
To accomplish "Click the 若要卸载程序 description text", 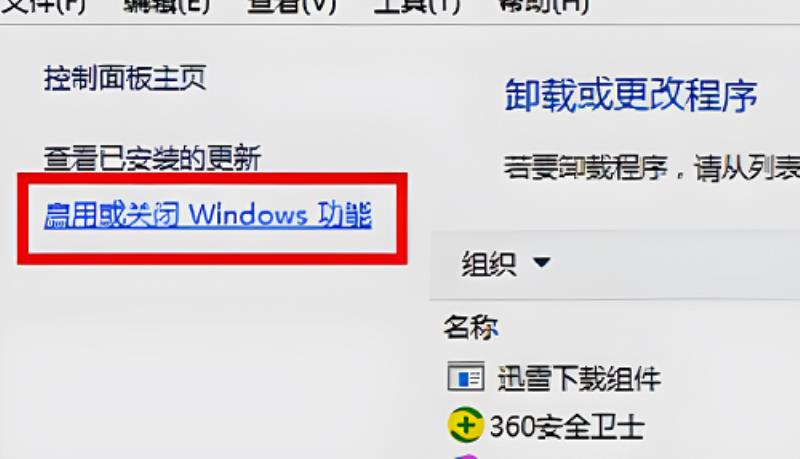I will click(x=652, y=167).
